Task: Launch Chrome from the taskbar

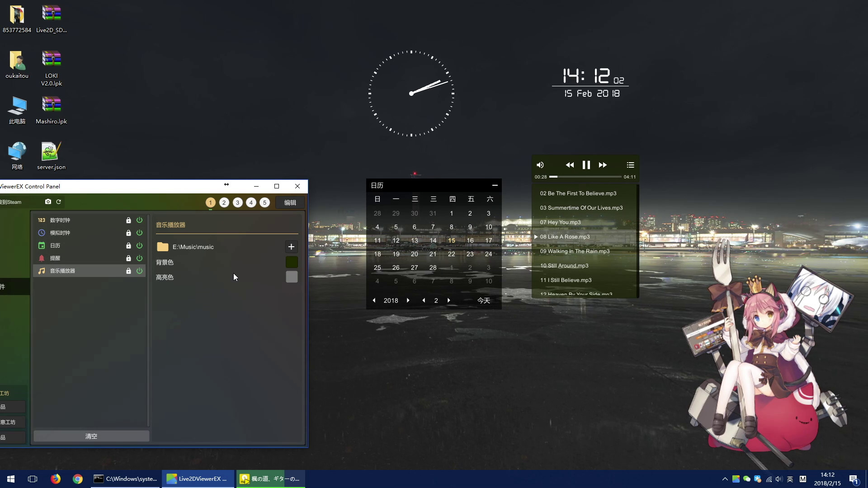Action: click(78, 479)
